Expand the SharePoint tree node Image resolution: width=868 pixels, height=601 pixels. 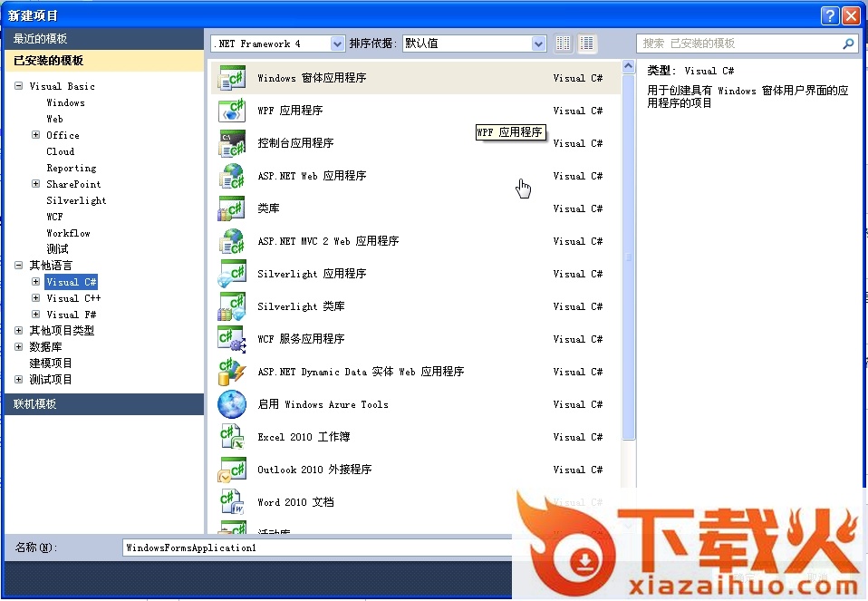point(35,183)
